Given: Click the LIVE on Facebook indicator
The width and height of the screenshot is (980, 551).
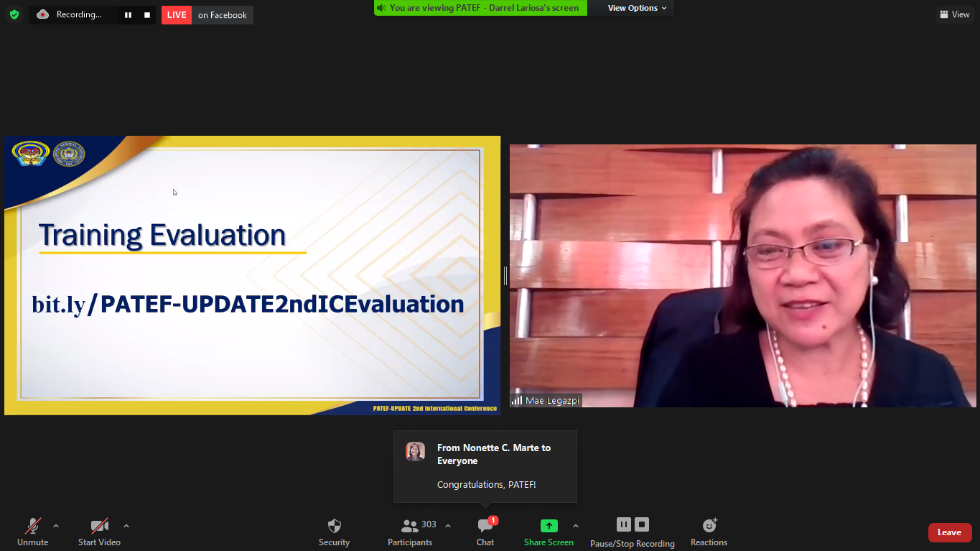Looking at the screenshot, I should tap(207, 15).
